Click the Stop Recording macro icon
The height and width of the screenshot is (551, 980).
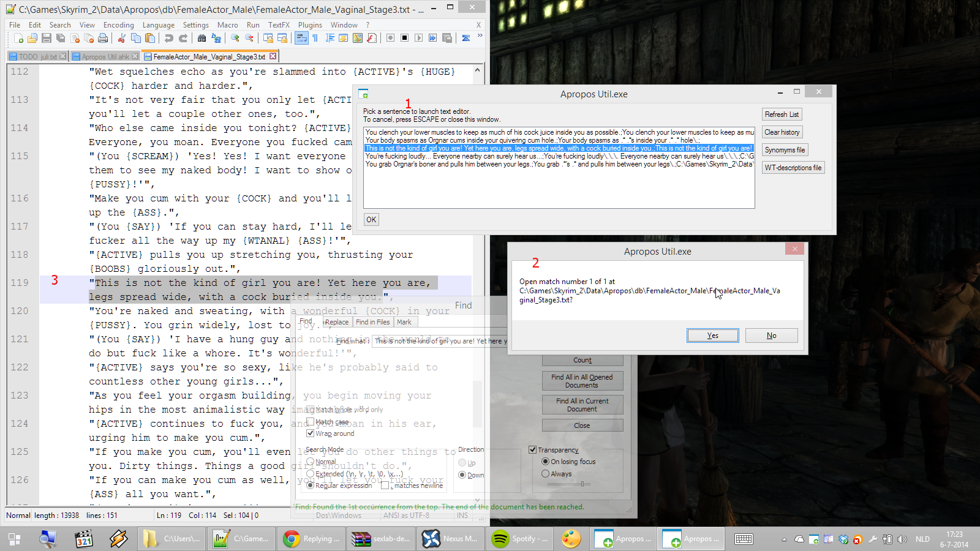[x=404, y=38]
